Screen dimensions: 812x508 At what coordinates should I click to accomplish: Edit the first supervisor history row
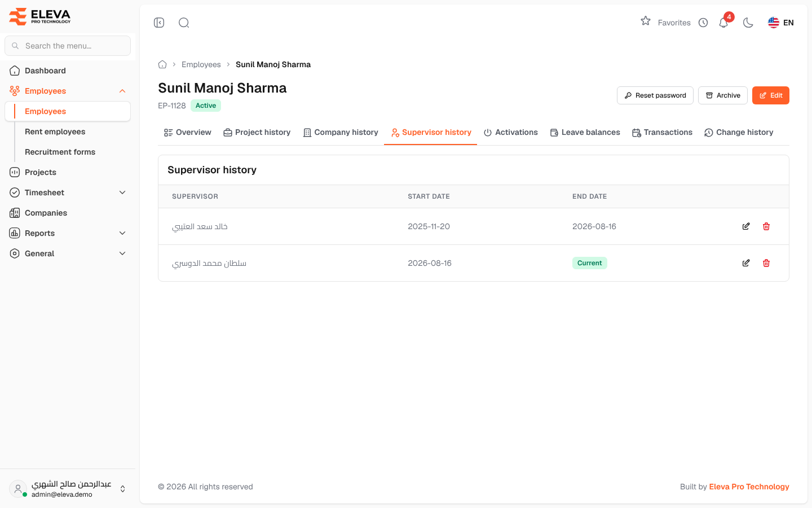746,226
